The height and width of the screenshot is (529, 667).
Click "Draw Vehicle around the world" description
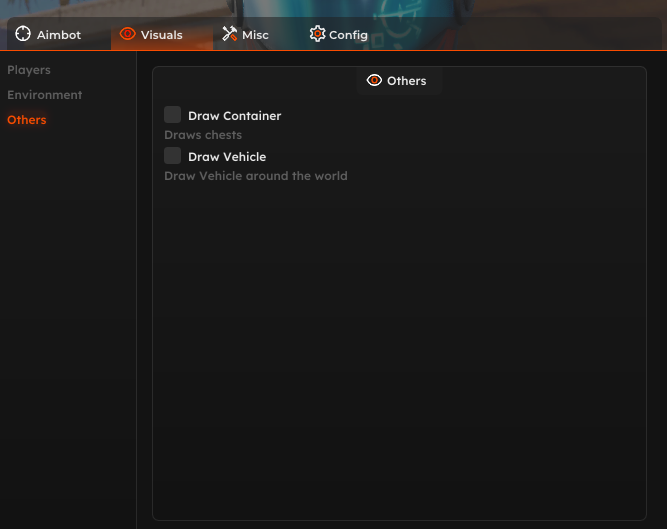coord(255,176)
